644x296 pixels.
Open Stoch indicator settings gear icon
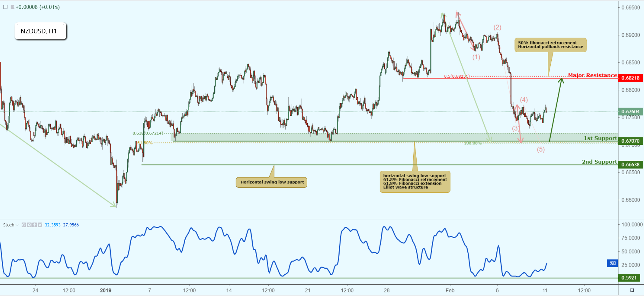(x=29, y=225)
